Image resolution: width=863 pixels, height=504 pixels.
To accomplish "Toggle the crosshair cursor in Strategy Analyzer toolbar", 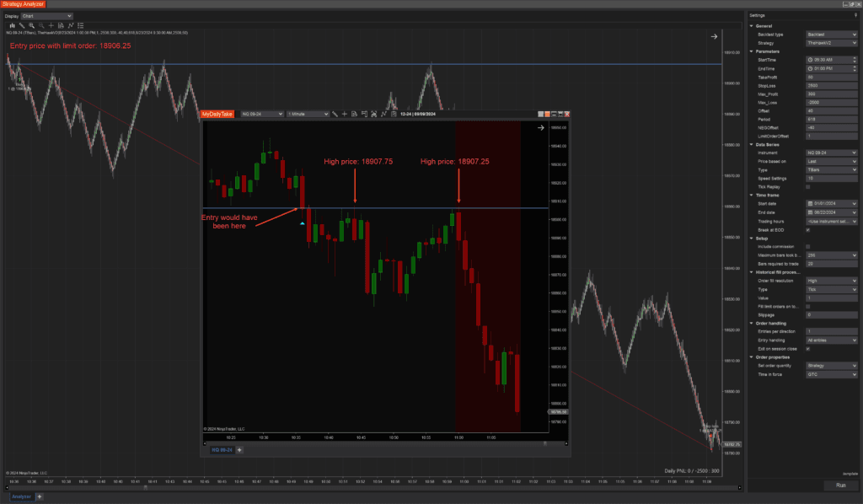I will (51, 25).
